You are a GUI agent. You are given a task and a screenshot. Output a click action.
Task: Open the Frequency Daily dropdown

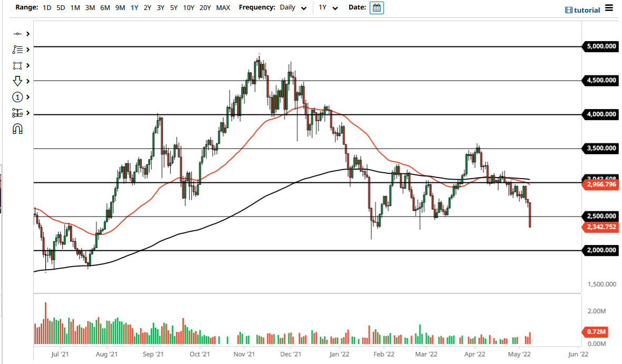click(x=293, y=7)
